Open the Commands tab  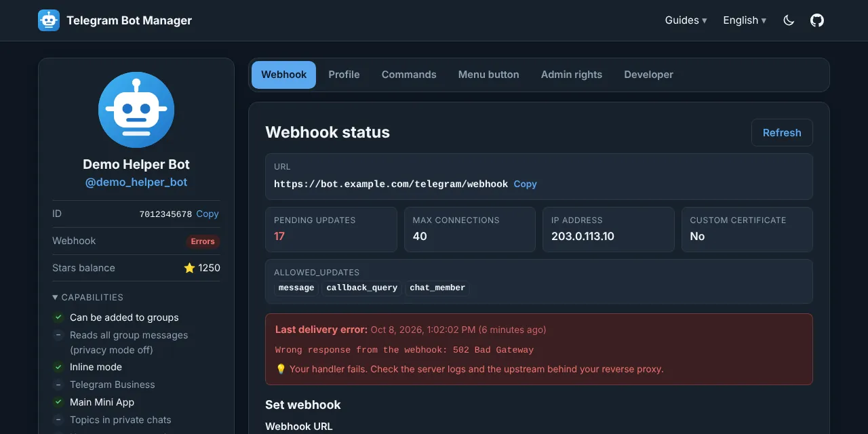409,75
